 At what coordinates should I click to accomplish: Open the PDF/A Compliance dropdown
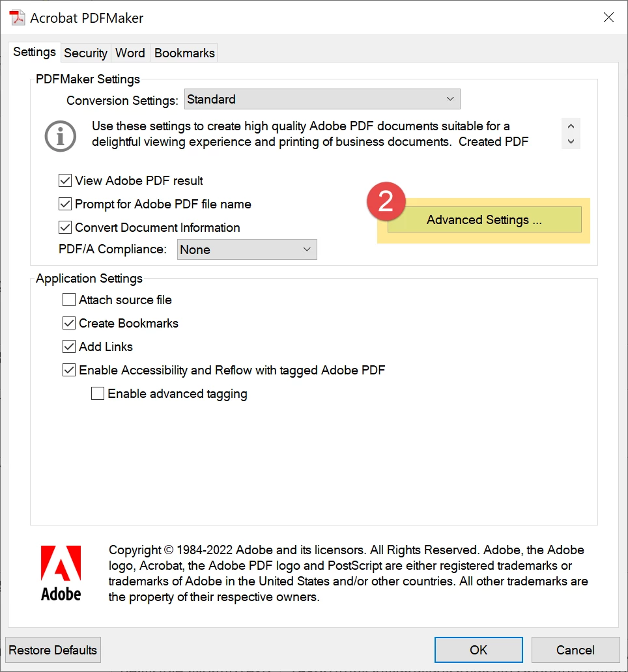[247, 249]
